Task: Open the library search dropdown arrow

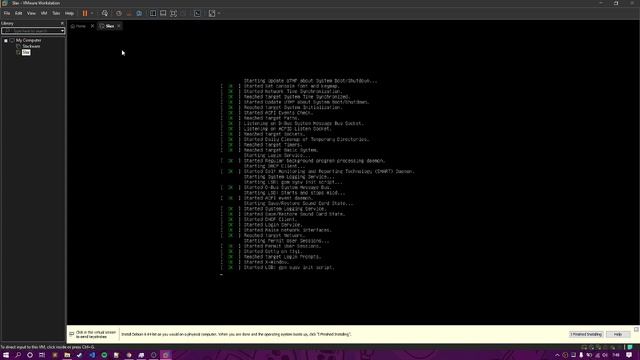Action: coord(62,31)
